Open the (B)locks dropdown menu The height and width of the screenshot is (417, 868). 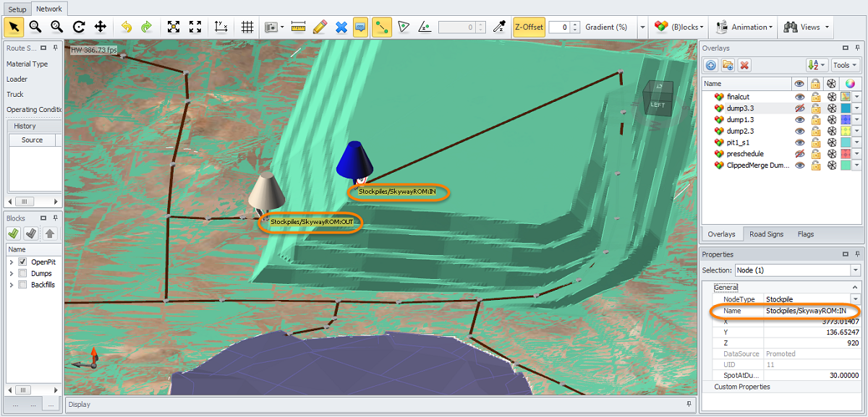(678, 27)
